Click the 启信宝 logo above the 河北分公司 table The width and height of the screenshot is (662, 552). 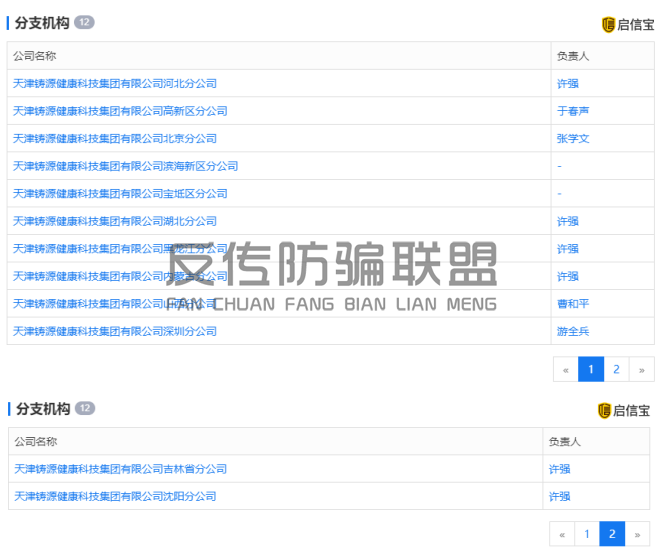point(626,24)
